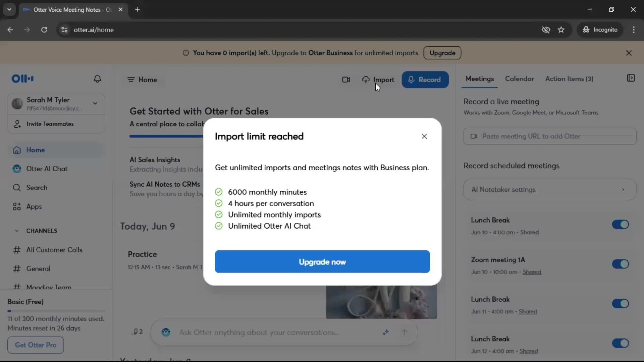The image size is (644, 362).
Task: Toggle off Lunch Break Jun 12 meeting
Action: point(620,343)
